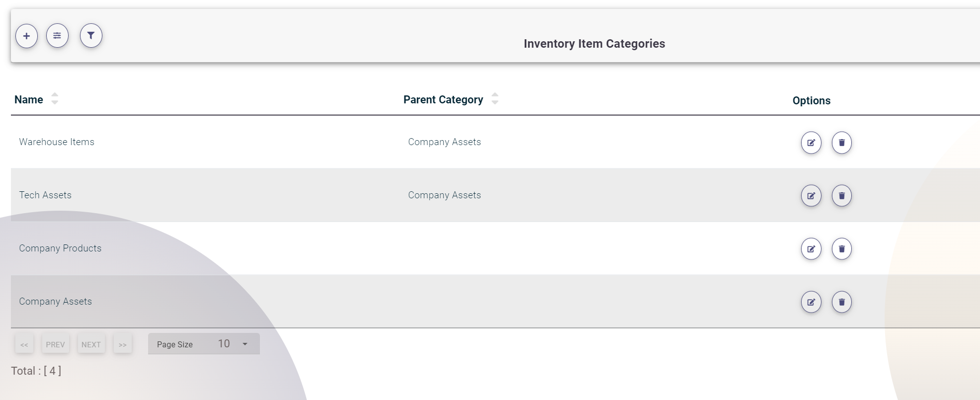Screen dimensions: 980x400
Task: Jump to the last page
Action: [122, 344]
